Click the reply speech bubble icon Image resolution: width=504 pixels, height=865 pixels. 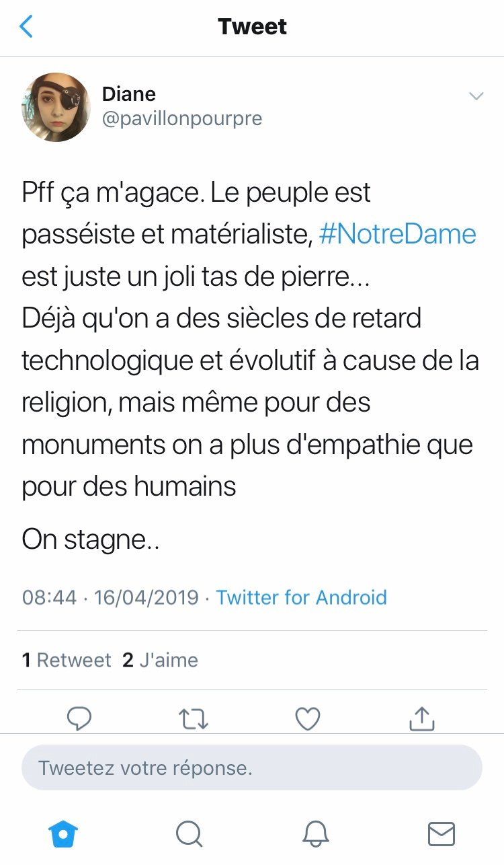pos(79,718)
